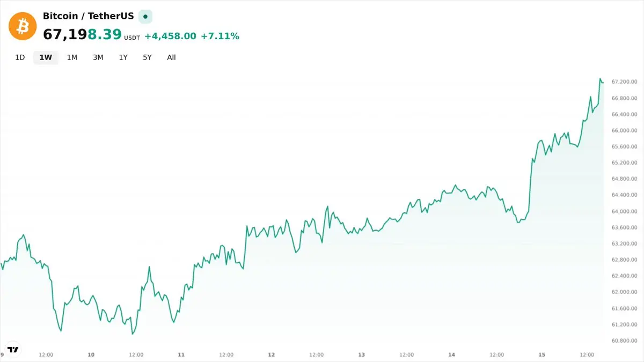Click the green market status dot icon

(x=145, y=17)
